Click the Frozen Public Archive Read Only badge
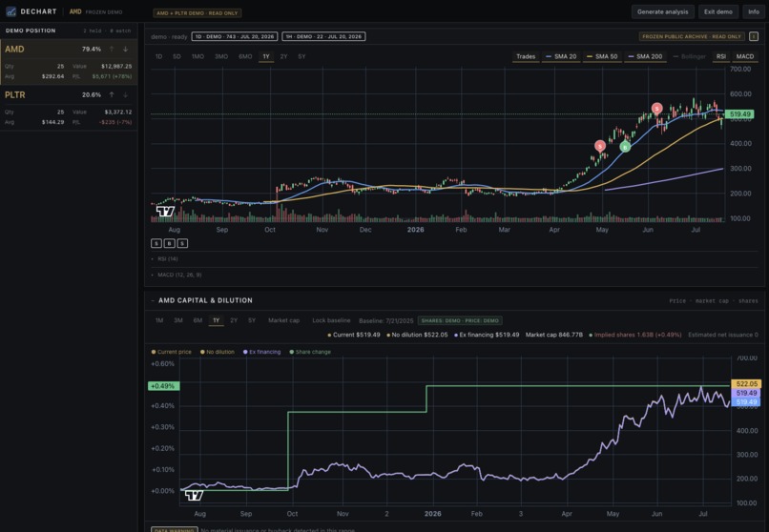 coord(692,36)
